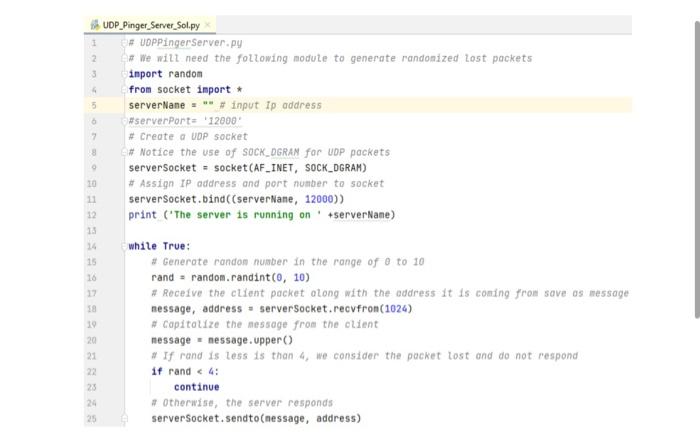
Task: Click the Python file icon on the tab
Action: coord(95,25)
